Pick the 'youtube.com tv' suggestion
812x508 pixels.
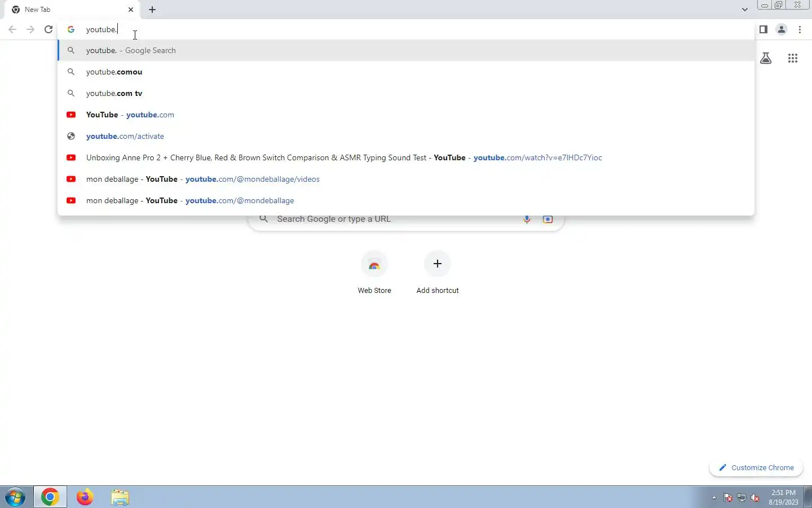tap(406, 93)
